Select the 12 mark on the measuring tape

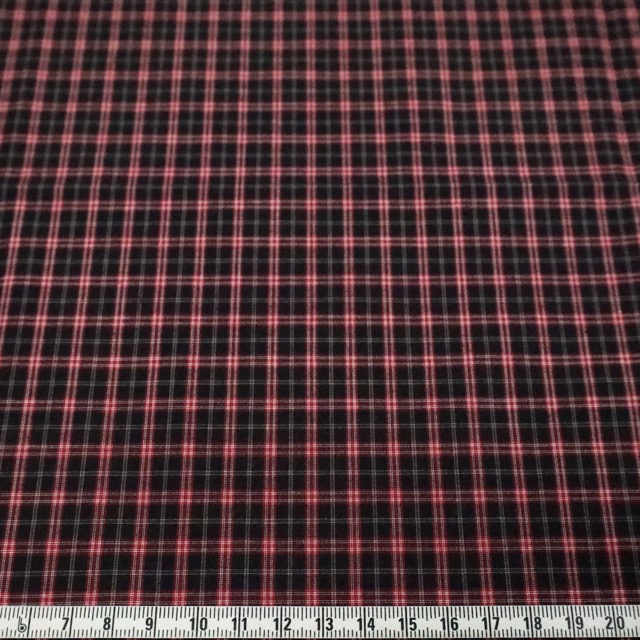point(283,622)
